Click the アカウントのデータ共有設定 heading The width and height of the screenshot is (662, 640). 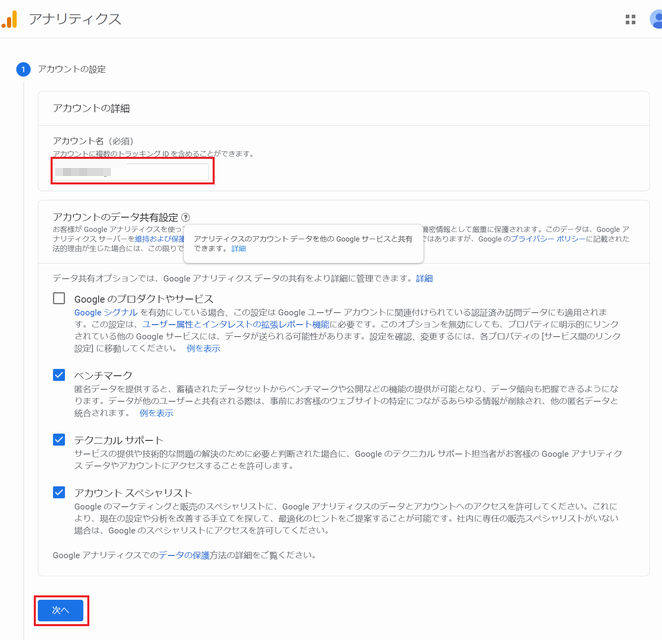115,217
